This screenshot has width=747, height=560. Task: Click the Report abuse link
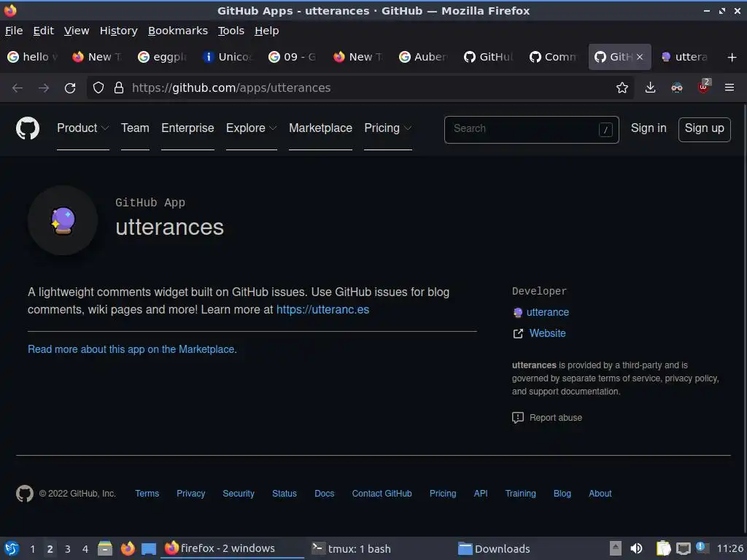point(555,418)
